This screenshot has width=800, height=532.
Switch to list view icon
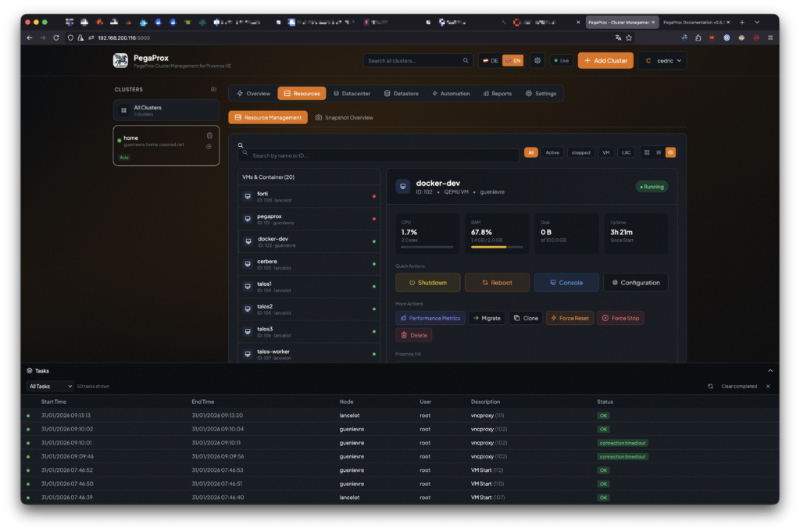click(x=659, y=152)
